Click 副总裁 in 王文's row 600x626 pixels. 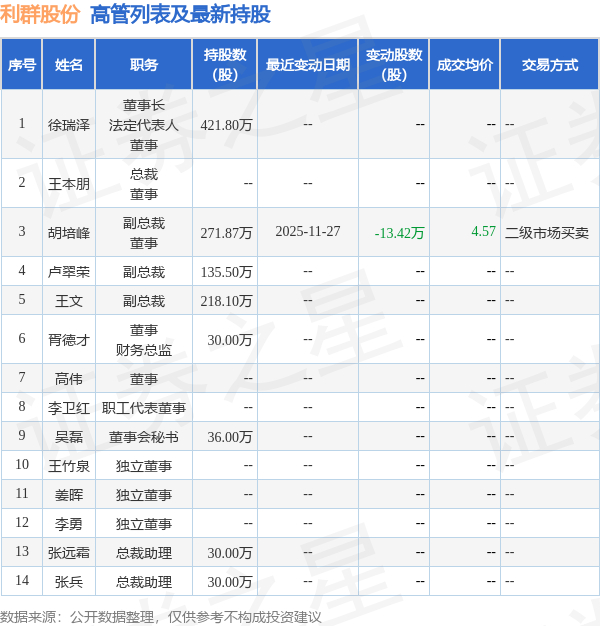click(x=144, y=301)
